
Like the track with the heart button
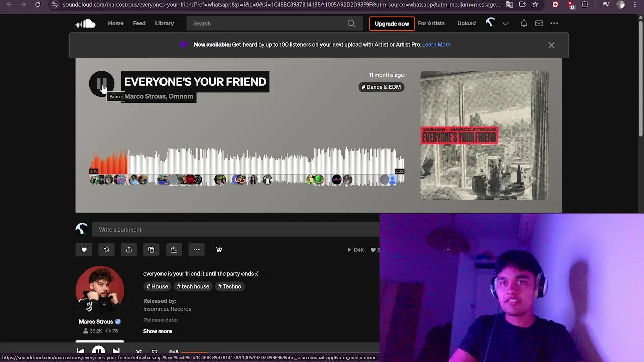tap(84, 250)
